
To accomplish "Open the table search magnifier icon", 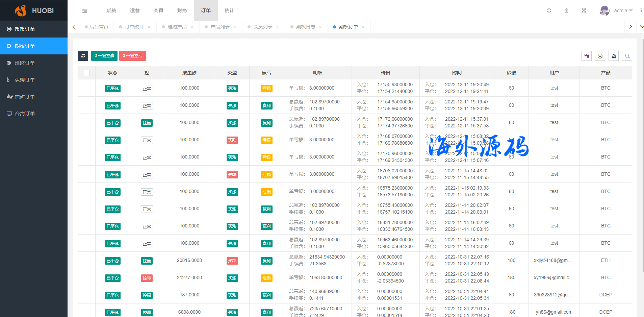I will point(627,56).
